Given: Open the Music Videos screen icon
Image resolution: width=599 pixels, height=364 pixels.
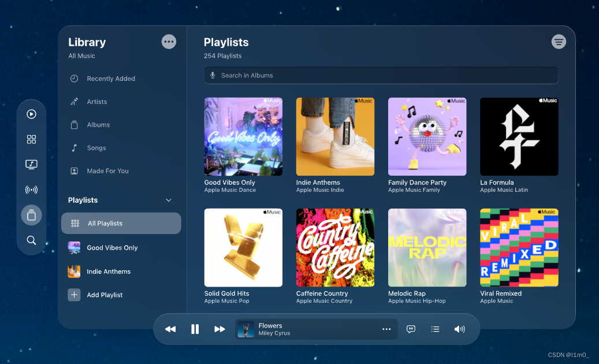Looking at the screenshot, I should [x=31, y=164].
